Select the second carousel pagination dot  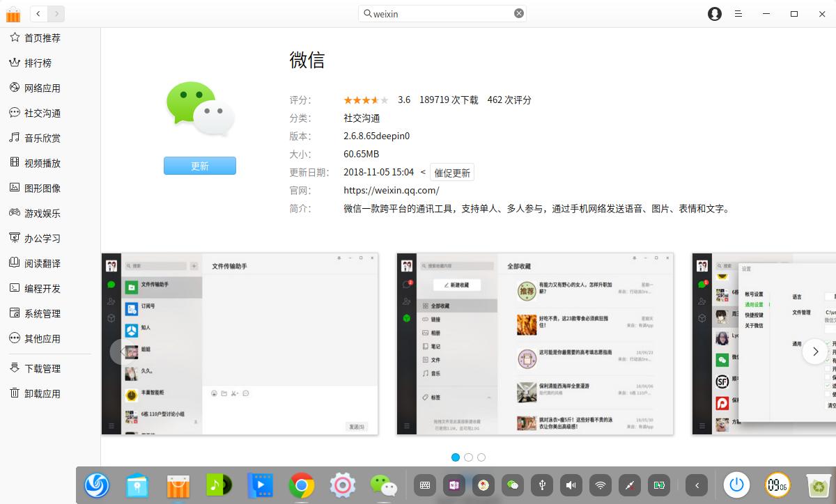467,457
